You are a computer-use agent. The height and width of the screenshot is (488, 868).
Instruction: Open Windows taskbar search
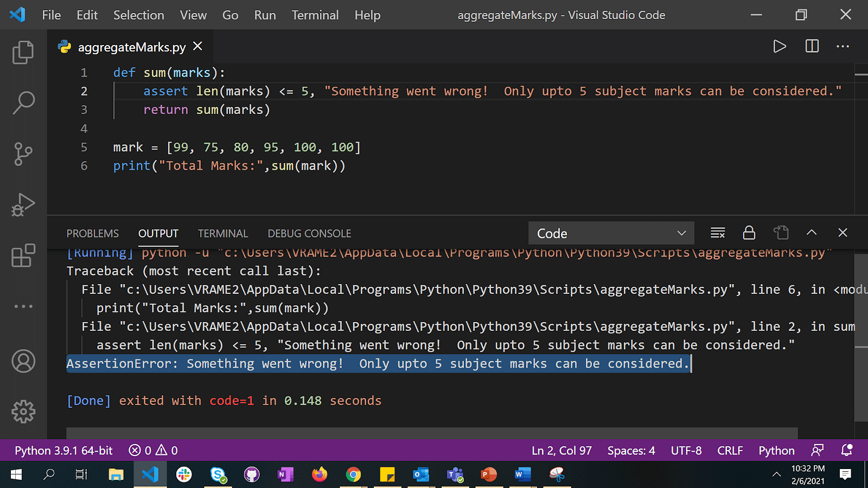[x=49, y=475]
